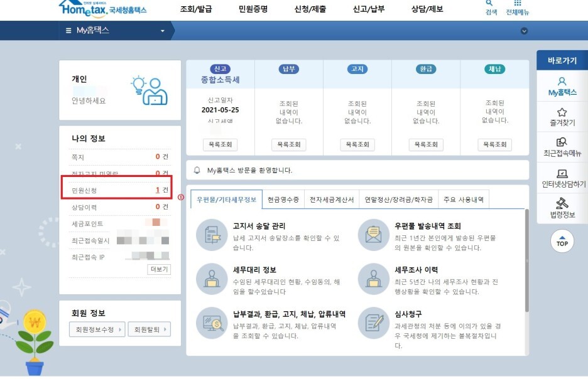Open the 상담/제보 menu
The height and width of the screenshot is (379, 588).
pos(427,9)
